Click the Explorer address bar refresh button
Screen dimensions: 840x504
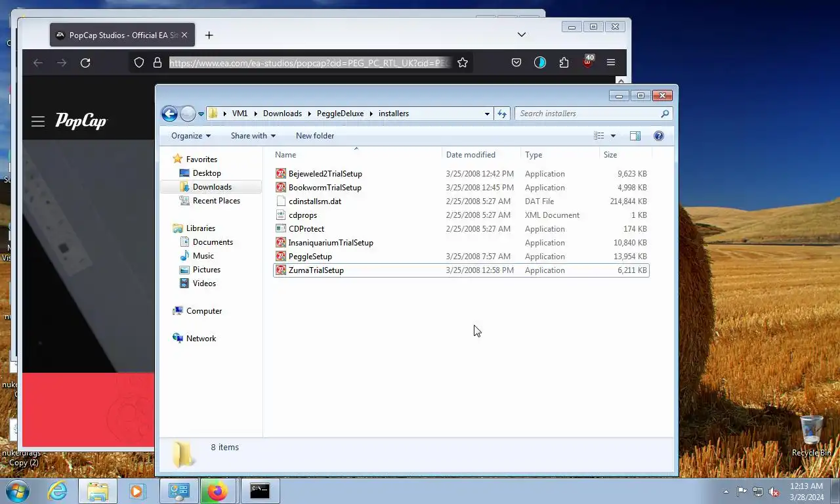click(502, 114)
